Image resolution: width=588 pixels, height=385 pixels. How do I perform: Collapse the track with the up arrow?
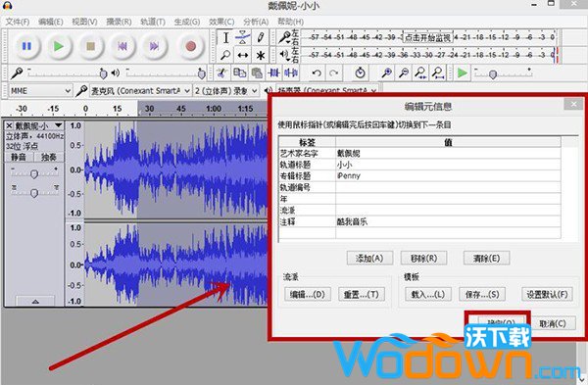[x=35, y=301]
